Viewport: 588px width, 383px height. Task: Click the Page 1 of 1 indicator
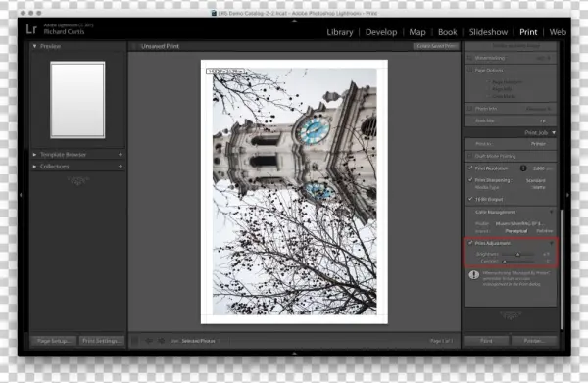tap(441, 341)
